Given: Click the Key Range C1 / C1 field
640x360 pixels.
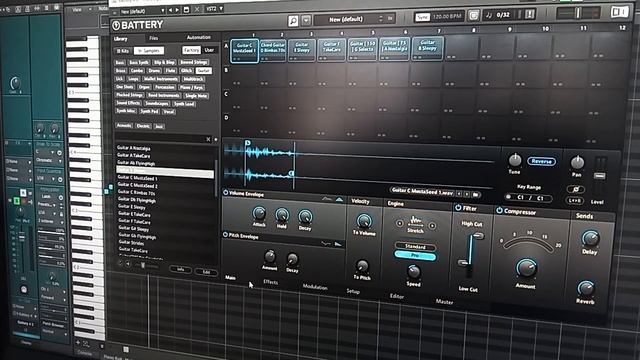Looking at the screenshot, I should point(529,198).
